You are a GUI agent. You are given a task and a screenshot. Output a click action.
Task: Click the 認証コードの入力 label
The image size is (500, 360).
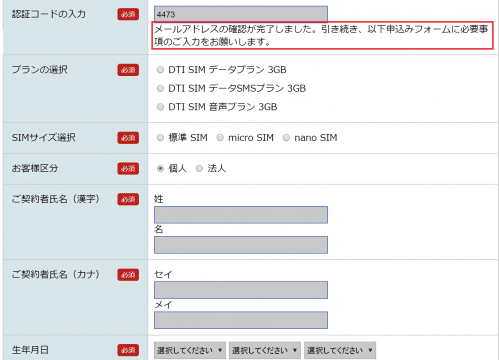[49, 14]
